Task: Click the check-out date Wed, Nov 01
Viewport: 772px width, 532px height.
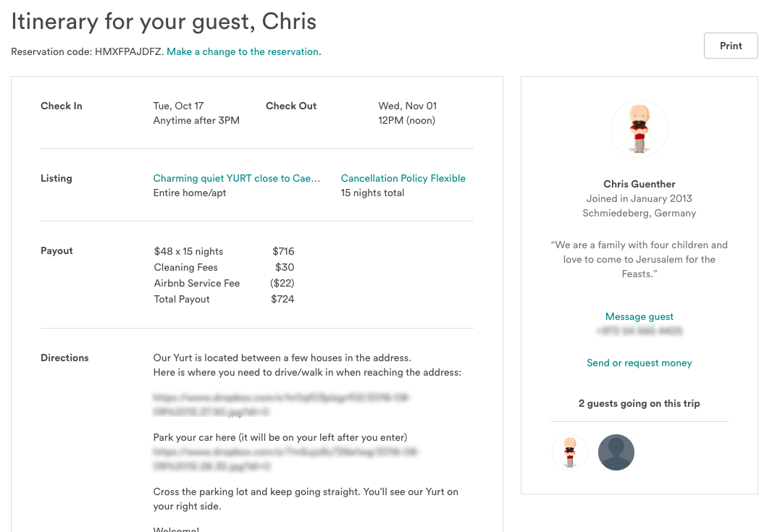Action: [407, 106]
